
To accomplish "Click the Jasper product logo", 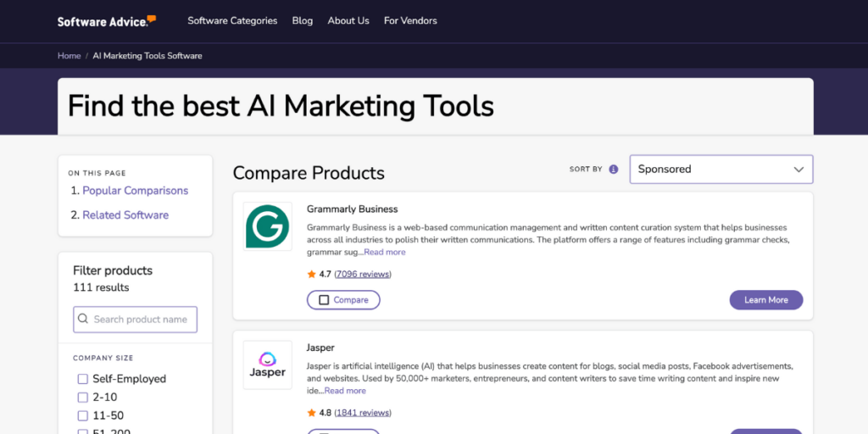I will (267, 364).
